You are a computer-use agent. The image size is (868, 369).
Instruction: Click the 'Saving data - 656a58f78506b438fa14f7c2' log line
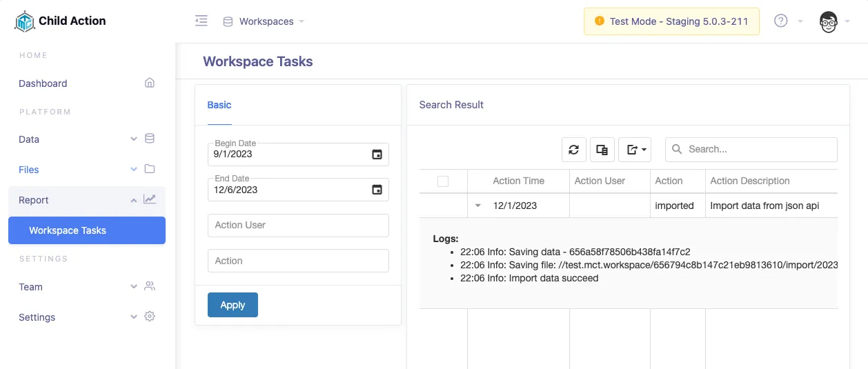[x=575, y=252]
